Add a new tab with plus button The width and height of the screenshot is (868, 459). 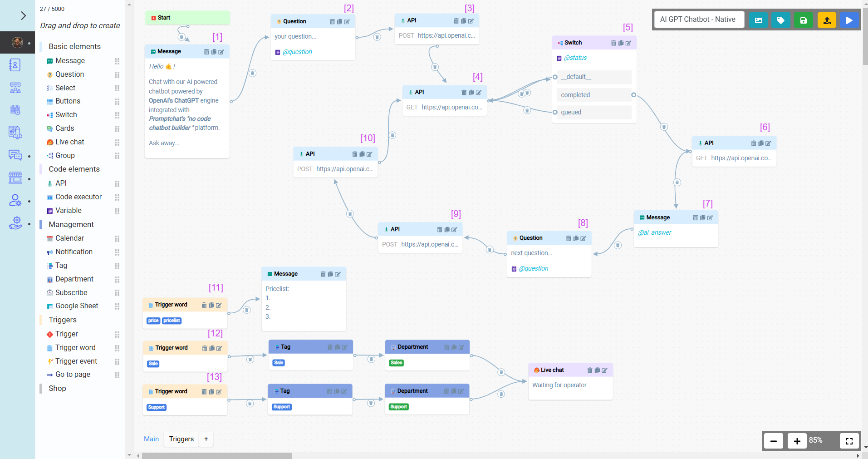click(206, 439)
